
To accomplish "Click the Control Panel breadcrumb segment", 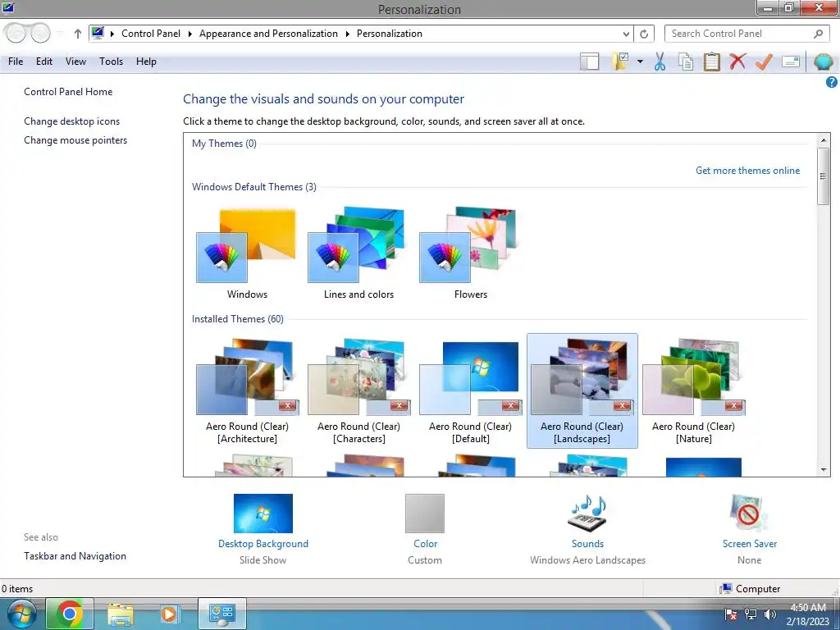I will 151,34.
